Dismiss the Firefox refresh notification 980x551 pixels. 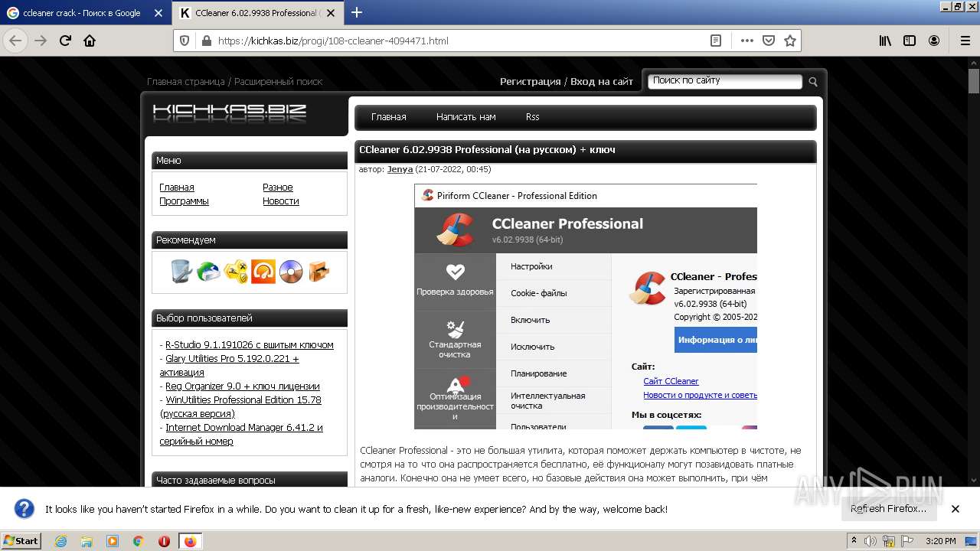(x=955, y=509)
